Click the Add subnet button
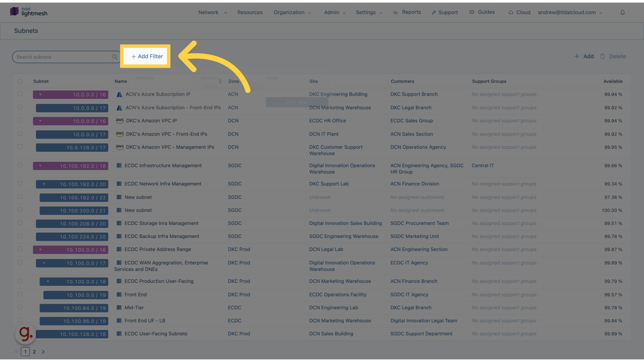 584,56
